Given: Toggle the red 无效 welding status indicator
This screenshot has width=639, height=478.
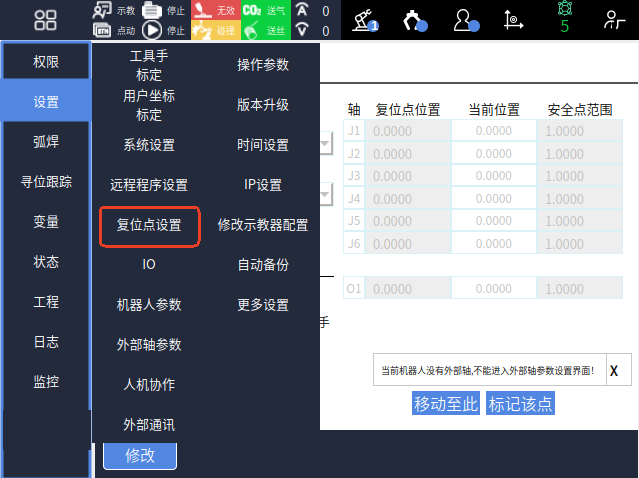Looking at the screenshot, I should (x=214, y=10).
